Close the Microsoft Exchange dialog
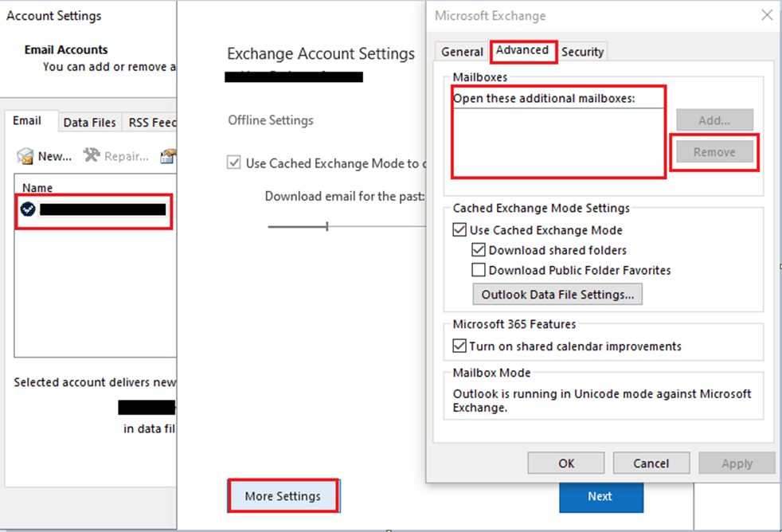782x532 pixels. 767,15
